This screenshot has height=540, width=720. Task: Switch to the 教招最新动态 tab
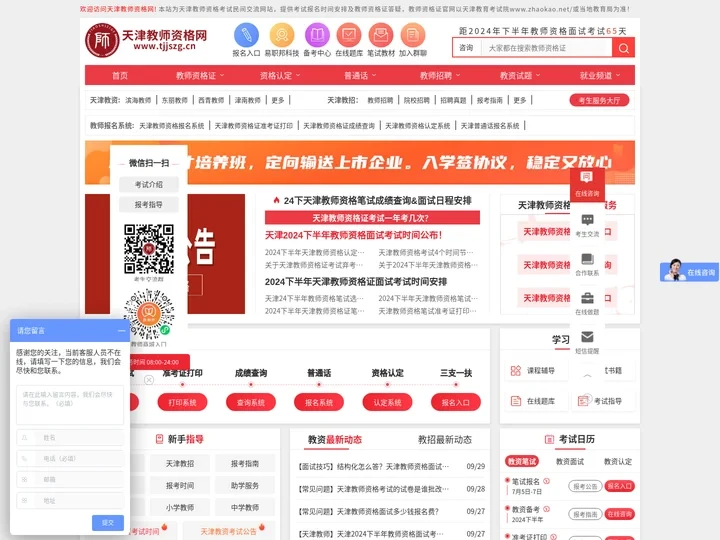pyautogui.click(x=444, y=439)
